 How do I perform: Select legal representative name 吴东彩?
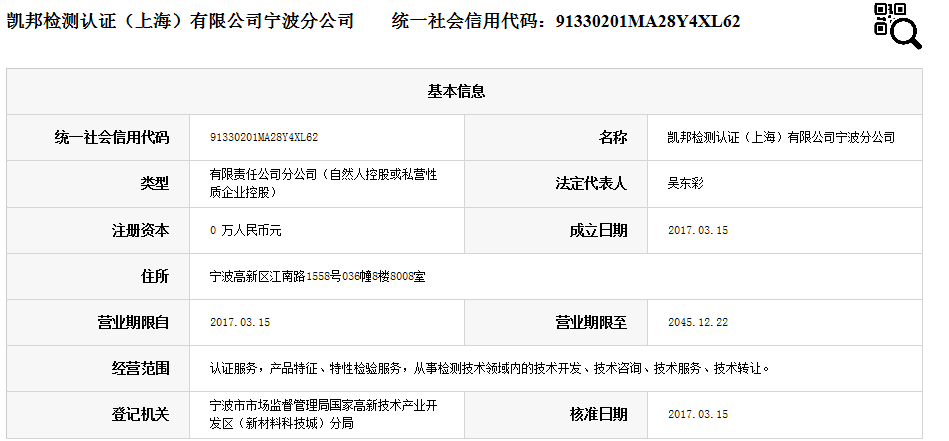pyautogui.click(x=686, y=183)
